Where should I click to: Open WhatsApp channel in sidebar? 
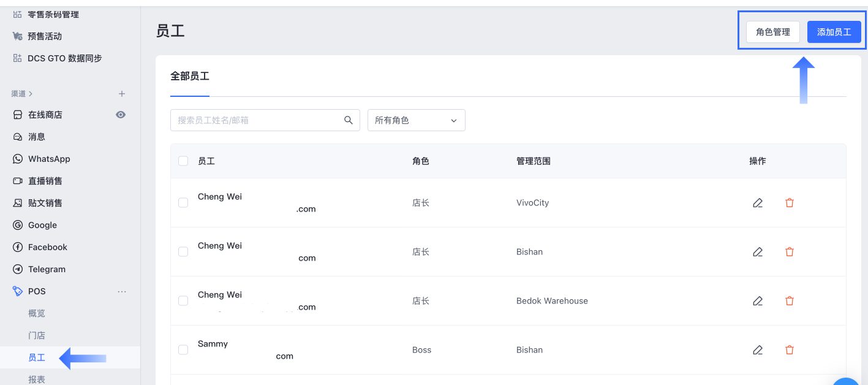point(49,159)
